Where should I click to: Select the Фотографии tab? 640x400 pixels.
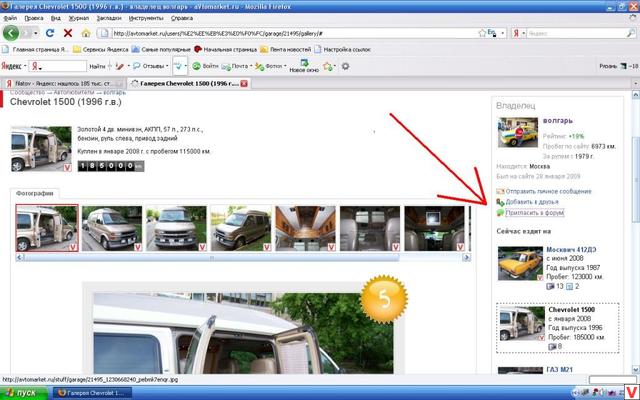click(35, 193)
